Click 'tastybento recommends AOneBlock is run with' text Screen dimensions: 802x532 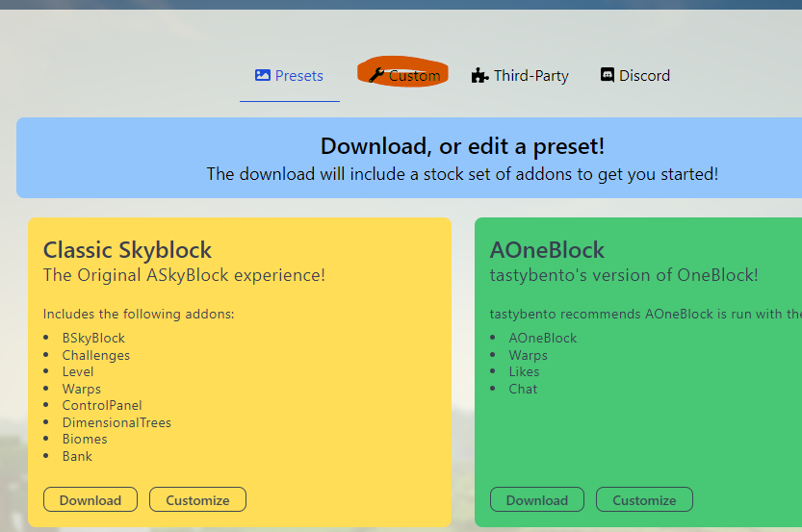tap(645, 314)
